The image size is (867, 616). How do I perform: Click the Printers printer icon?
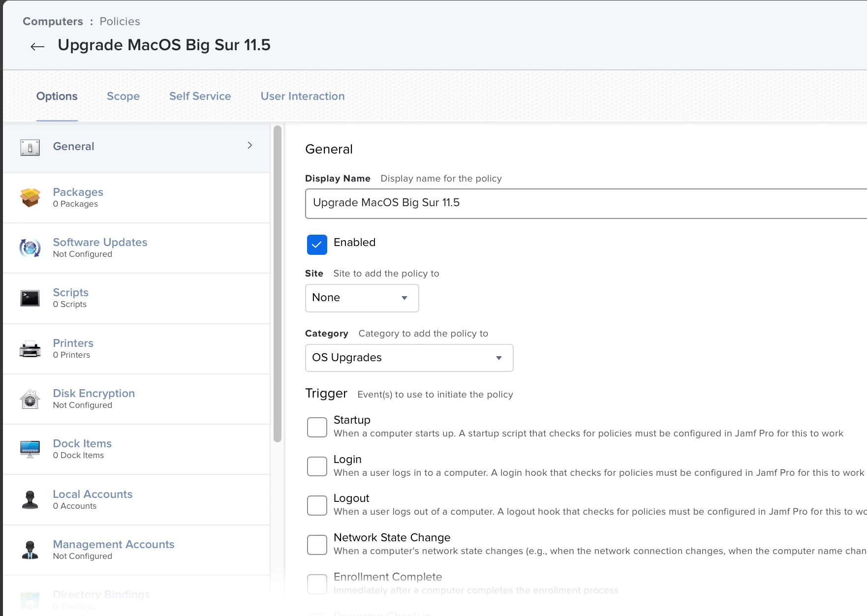click(30, 349)
